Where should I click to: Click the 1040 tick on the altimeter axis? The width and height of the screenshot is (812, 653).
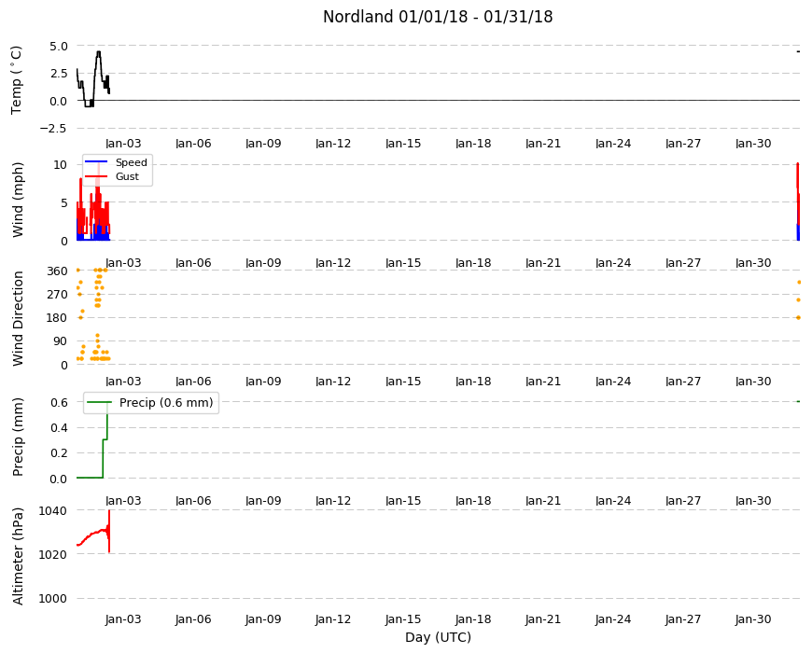click(53, 510)
